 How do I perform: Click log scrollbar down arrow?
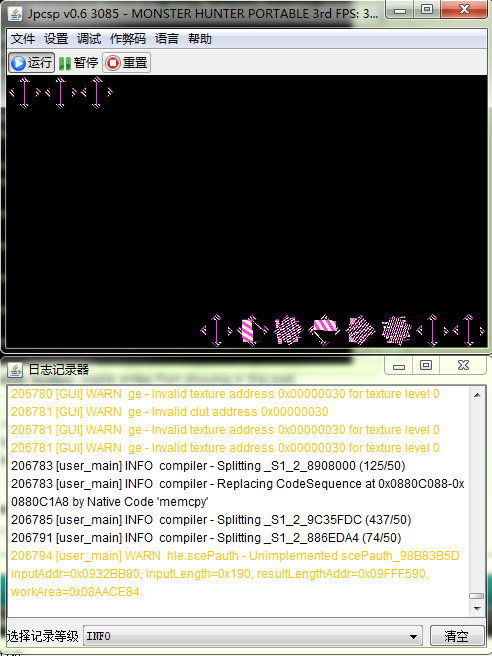tap(477, 609)
